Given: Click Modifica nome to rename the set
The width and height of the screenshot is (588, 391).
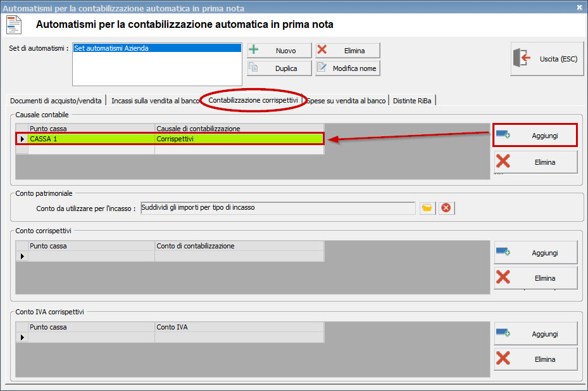Looking at the screenshot, I should click(x=347, y=68).
